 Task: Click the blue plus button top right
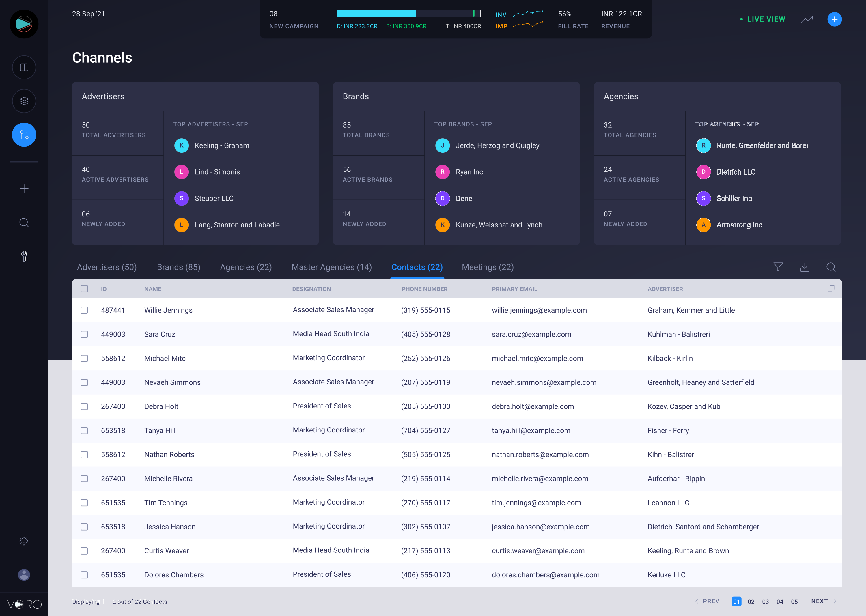[834, 19]
